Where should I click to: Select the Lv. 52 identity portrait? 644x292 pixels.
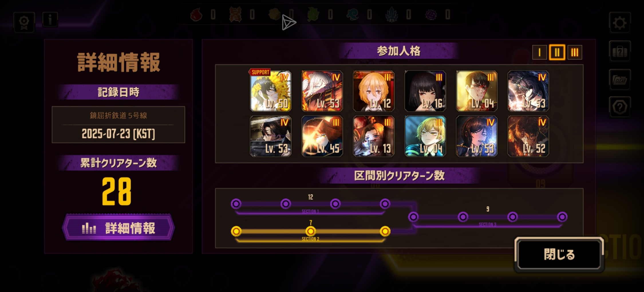coord(528,136)
